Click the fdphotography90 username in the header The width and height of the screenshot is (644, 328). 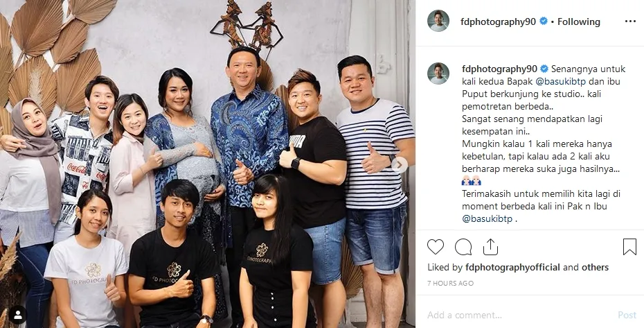tap(498, 21)
